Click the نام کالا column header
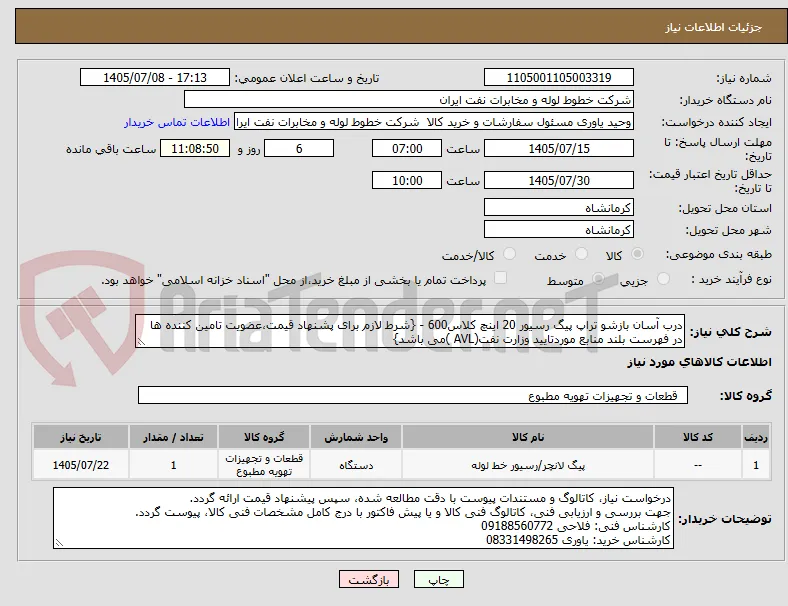788x606 pixels. point(528,437)
